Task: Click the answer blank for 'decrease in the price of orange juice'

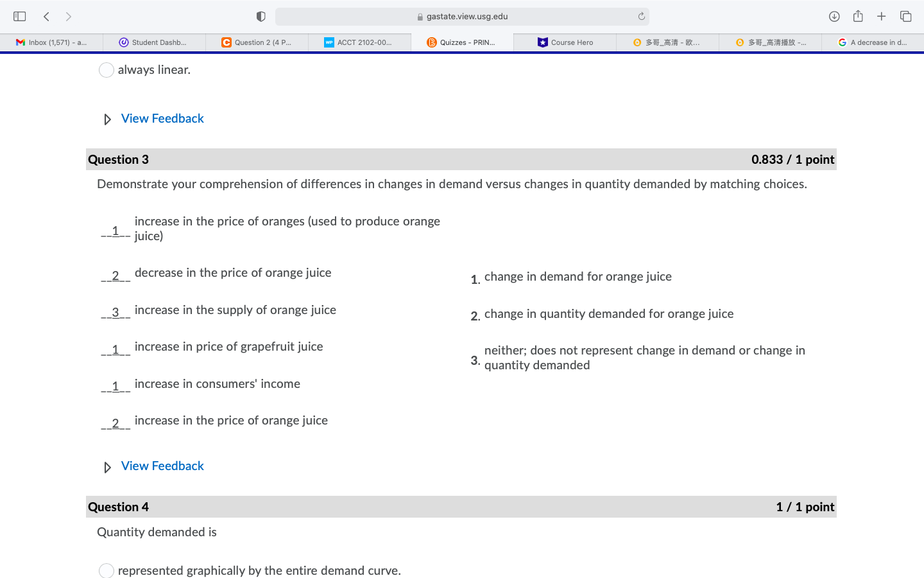Action: click(116, 273)
